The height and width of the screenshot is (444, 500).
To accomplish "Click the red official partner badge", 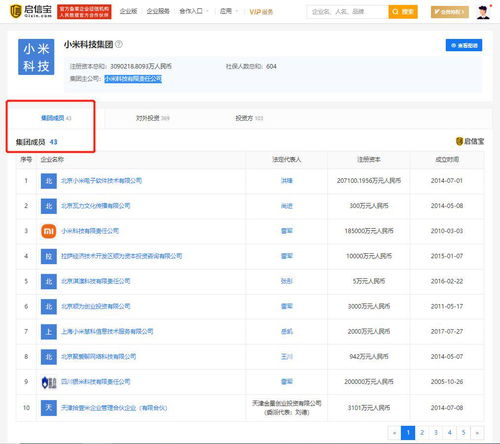I will pos(84,12).
